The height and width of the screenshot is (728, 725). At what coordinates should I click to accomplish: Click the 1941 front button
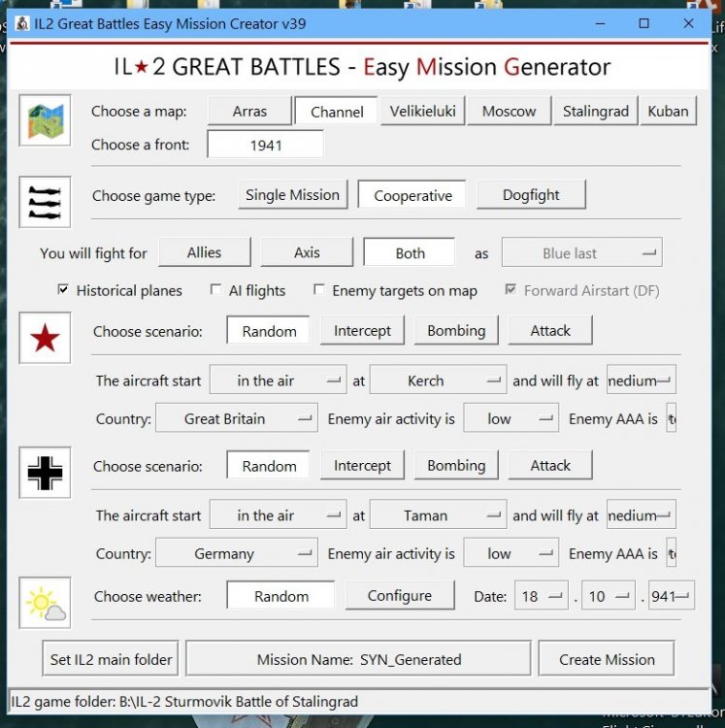coord(266,145)
